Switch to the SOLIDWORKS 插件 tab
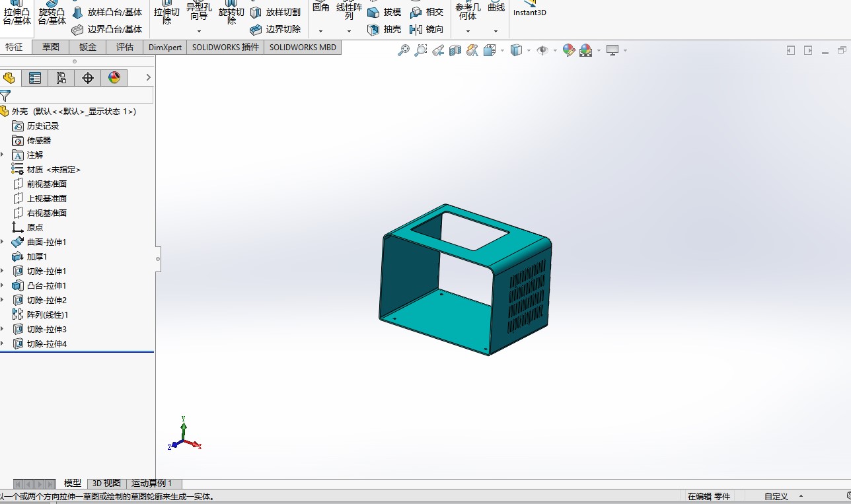 225,47
